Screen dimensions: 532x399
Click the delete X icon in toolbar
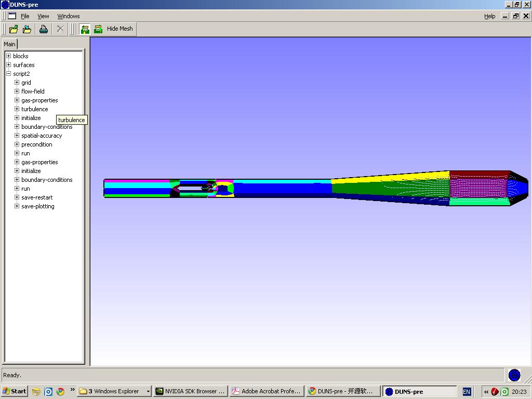click(60, 29)
